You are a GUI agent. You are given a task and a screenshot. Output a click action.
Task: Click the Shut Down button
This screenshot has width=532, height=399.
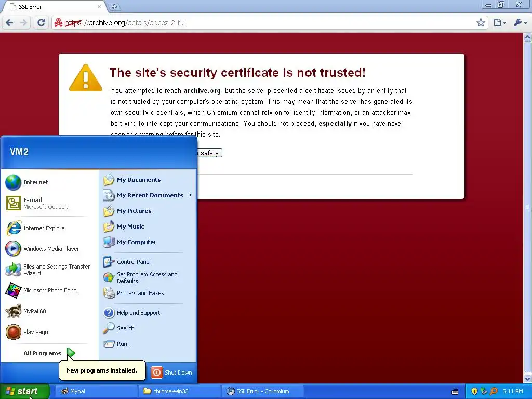[x=171, y=373]
